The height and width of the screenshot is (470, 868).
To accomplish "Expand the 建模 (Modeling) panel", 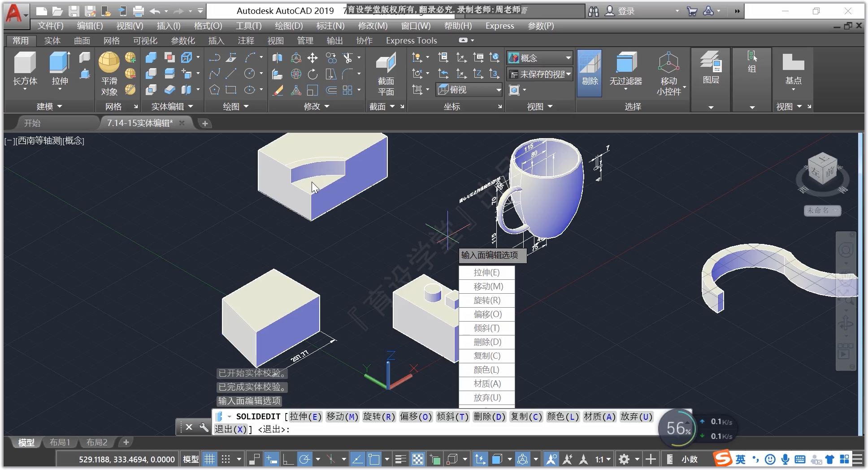I will click(49, 106).
